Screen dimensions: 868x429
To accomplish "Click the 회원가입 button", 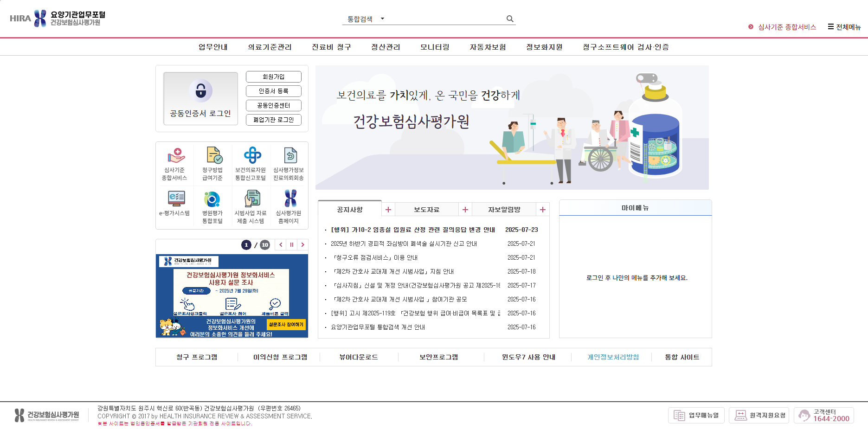I will point(274,77).
